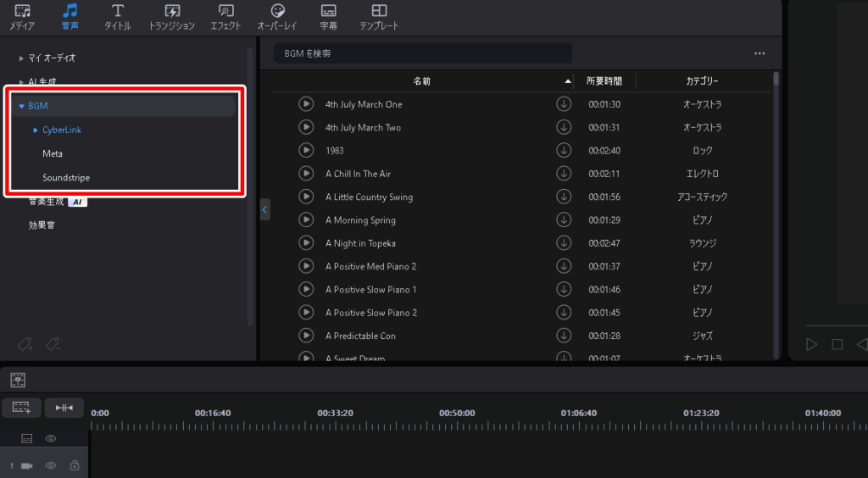The image size is (868, 478).
Task: Expand the マイ オーディオ folder
Action: point(22,58)
